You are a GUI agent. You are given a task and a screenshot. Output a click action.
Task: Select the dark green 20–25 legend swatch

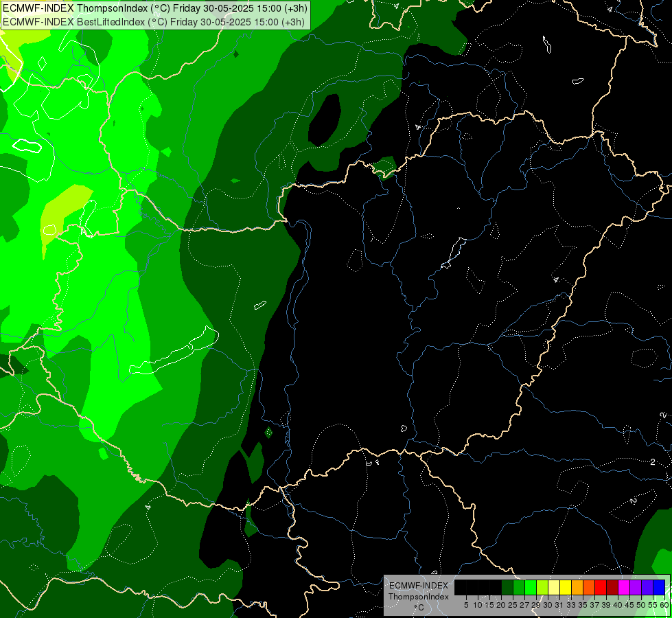tap(507, 588)
